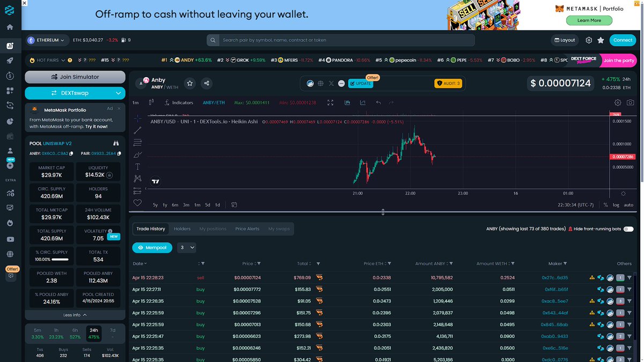Click the 5d chart range shortcut

pos(208,205)
